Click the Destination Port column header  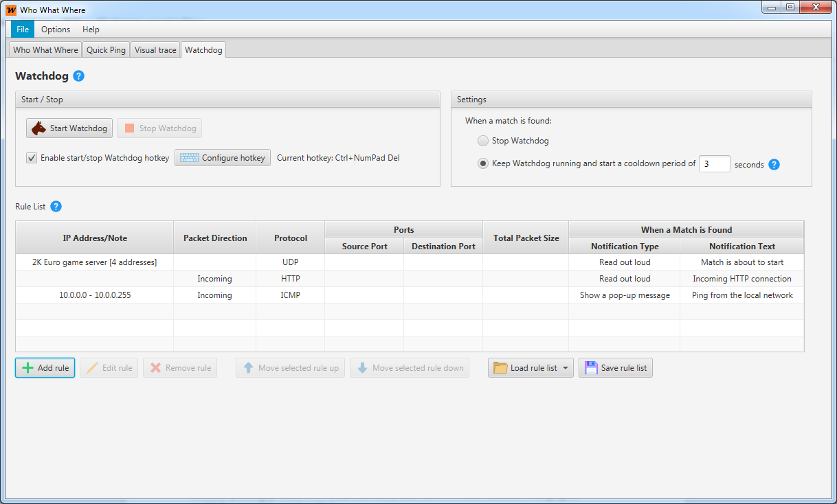click(443, 247)
